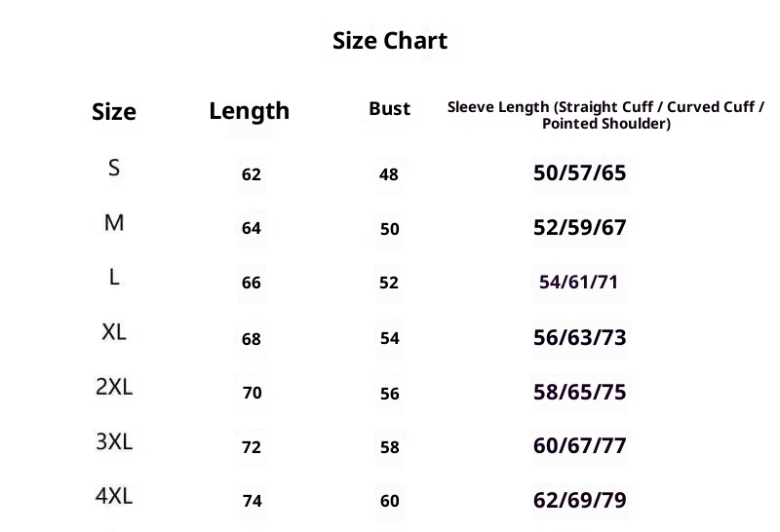Click the bust value 58 for 3XL
The width and height of the screenshot is (780, 532).
389,447
